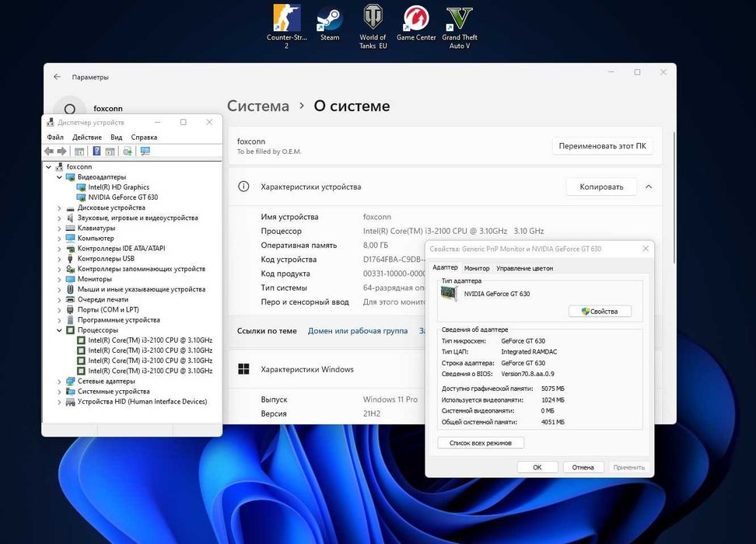Click the 8,00 ГБ memory value
756x544 pixels.
click(x=376, y=245)
